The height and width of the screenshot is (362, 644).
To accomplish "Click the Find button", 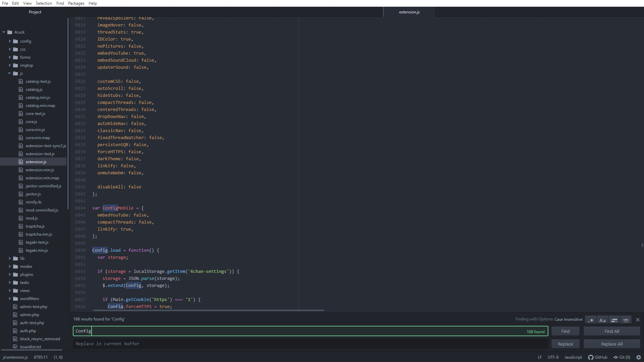I will (x=566, y=331).
